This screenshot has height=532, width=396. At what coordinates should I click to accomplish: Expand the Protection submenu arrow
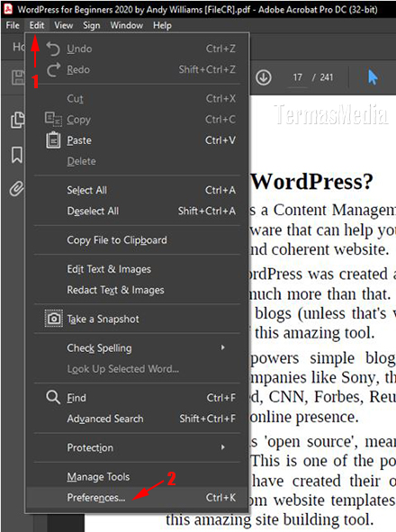click(222, 447)
